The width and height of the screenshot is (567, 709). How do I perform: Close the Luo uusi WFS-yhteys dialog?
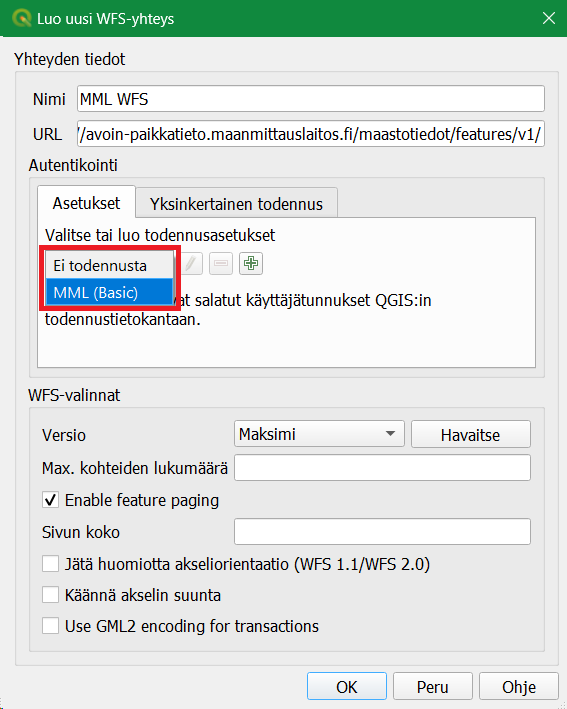549,19
